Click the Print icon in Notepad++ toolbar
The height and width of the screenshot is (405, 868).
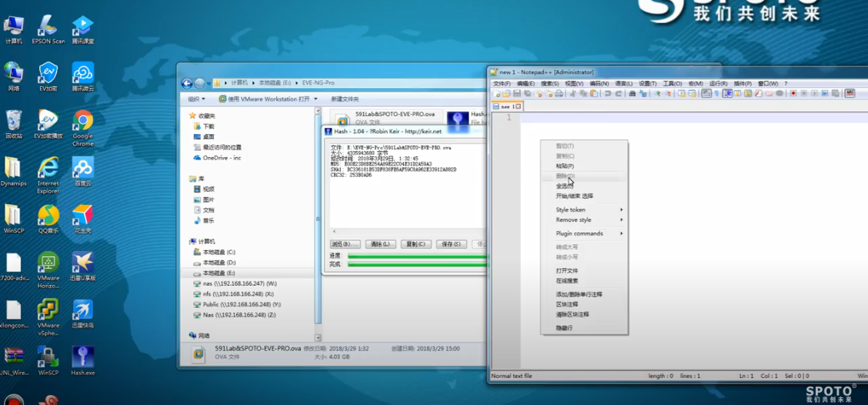[559, 93]
